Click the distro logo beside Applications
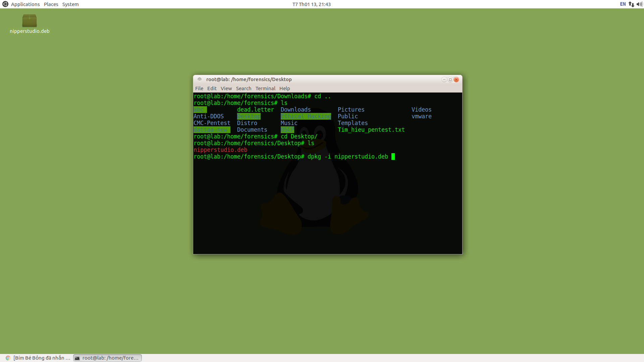644x362 pixels. pos(5,4)
